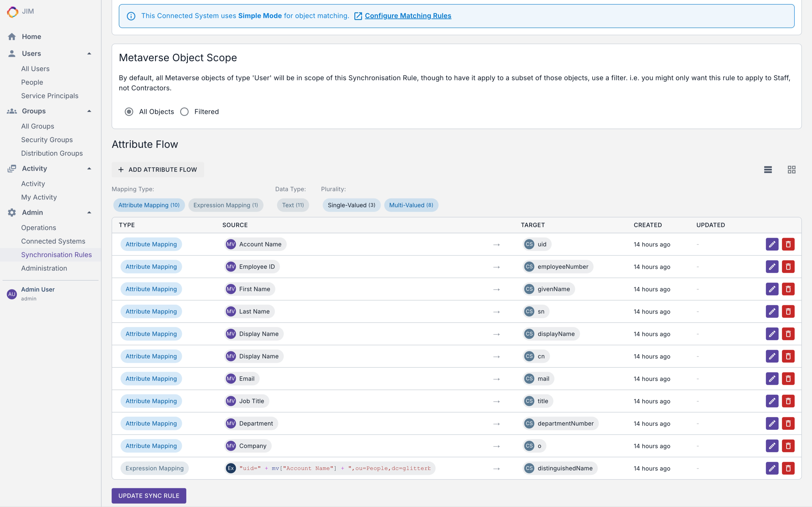Switch to list view layout
Viewport: 812px width, 507px height.
(x=768, y=170)
